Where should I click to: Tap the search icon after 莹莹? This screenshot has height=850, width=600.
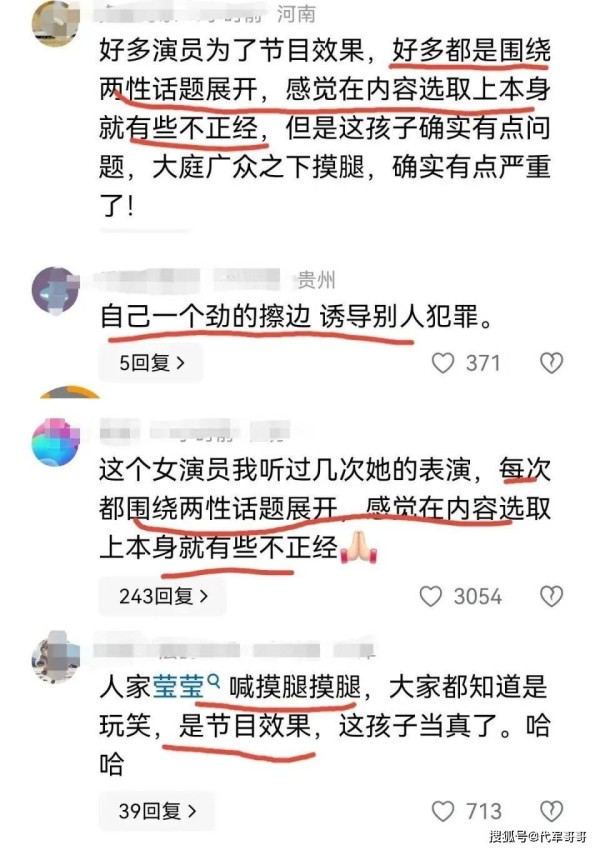(214, 680)
